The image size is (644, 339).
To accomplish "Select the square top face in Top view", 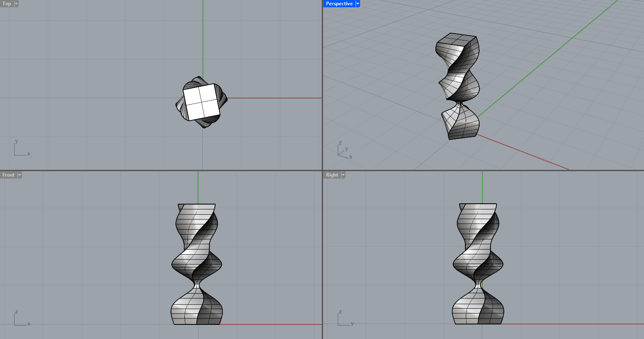I will [202, 102].
